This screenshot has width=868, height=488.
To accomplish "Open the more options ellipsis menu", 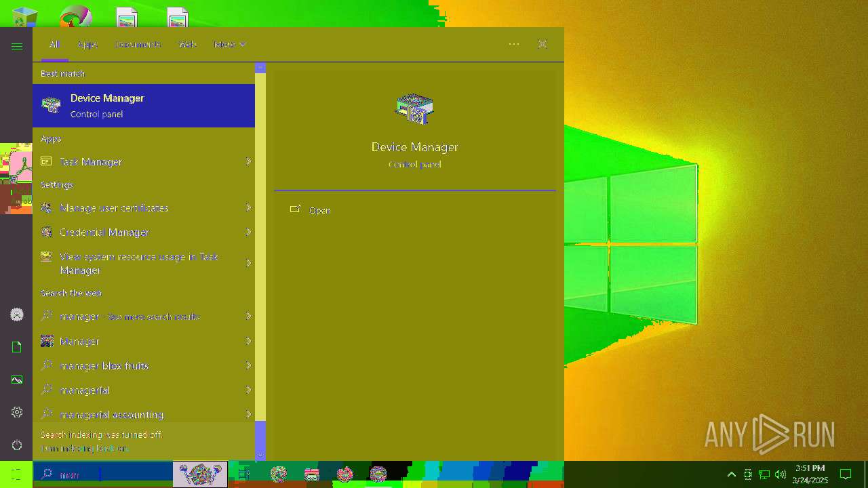I will (x=514, y=44).
